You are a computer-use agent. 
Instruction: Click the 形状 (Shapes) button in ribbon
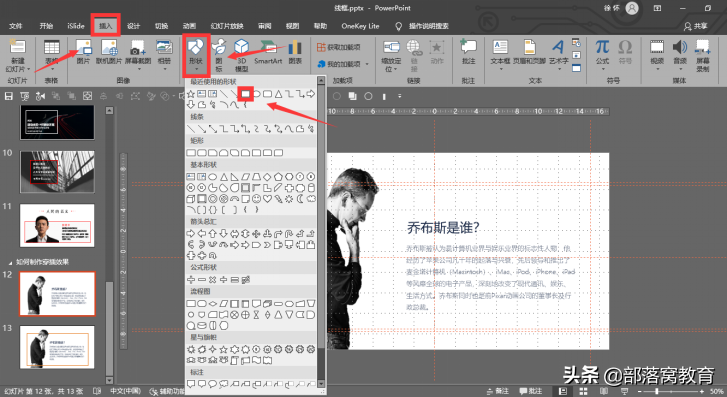[x=196, y=55]
